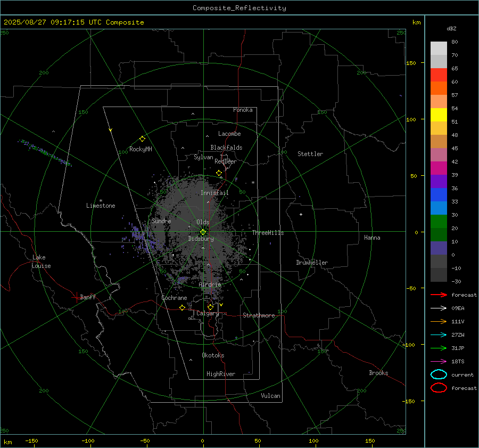Image resolution: width=479 pixels, height=448 pixels.
Task: Select the Stettler map label
Action: [x=310, y=154]
